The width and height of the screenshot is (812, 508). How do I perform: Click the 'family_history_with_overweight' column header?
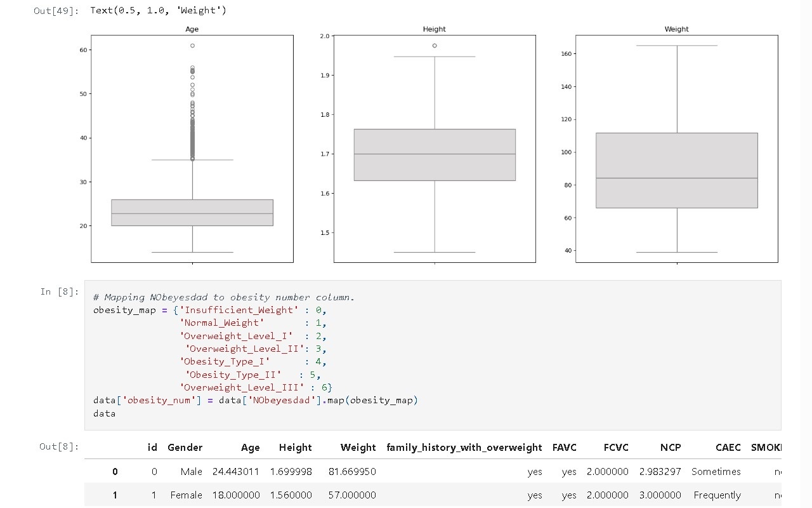[464, 448]
